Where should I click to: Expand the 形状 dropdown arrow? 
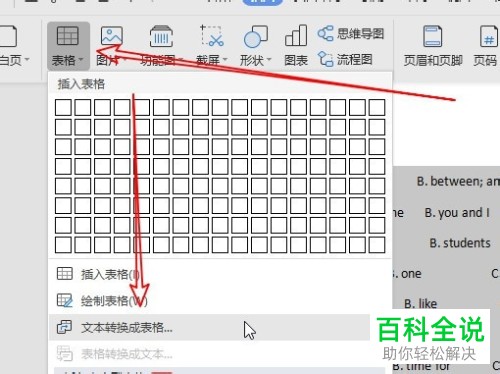coord(269,60)
